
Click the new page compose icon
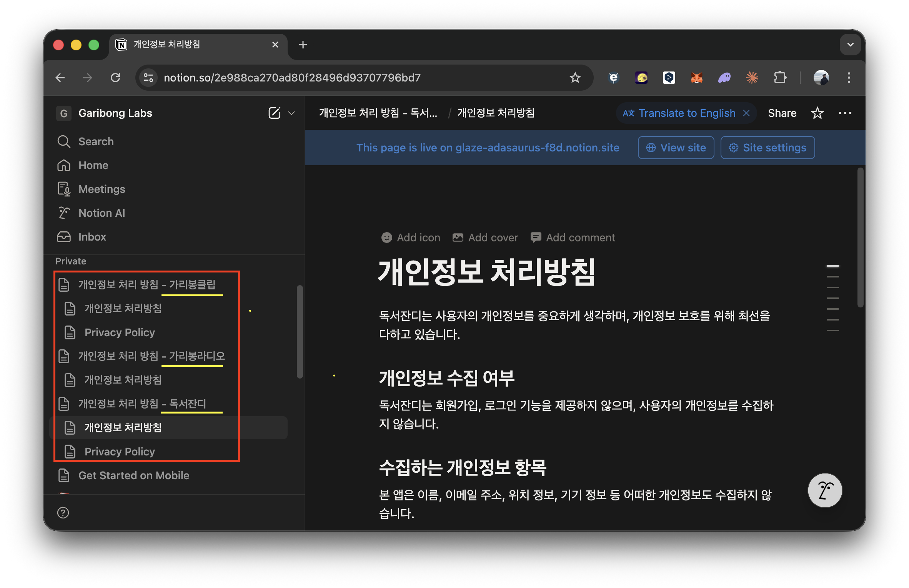click(274, 113)
